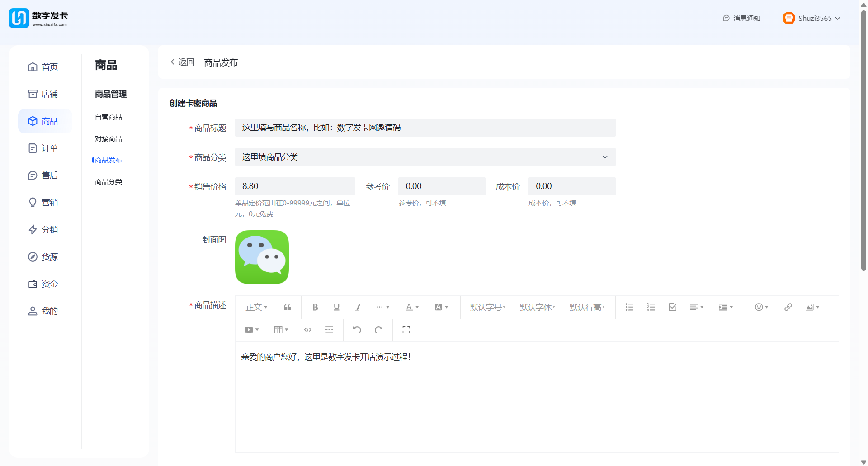Viewport: 868px width, 466px height.
Task: Open the insert image menu
Action: pos(812,307)
